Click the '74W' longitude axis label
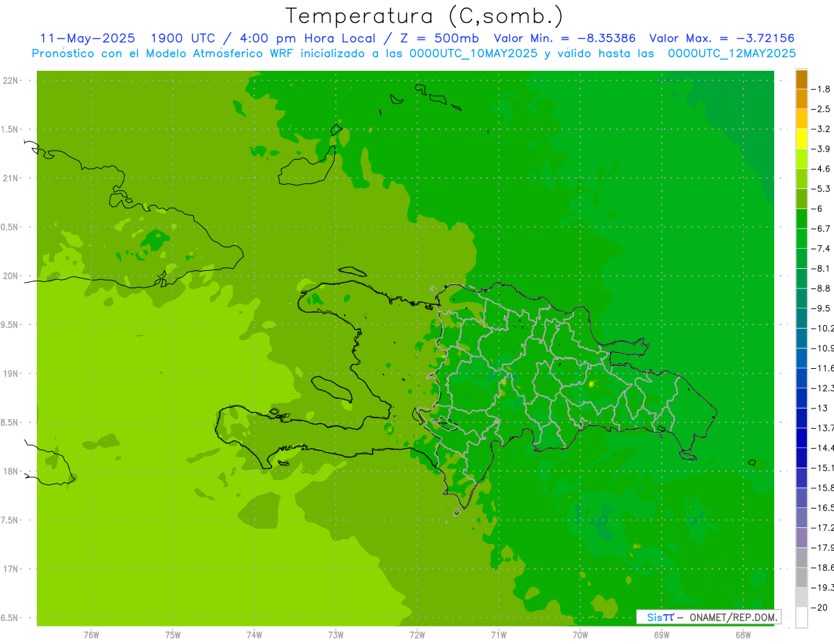This screenshot has width=834, height=644. tap(254, 635)
